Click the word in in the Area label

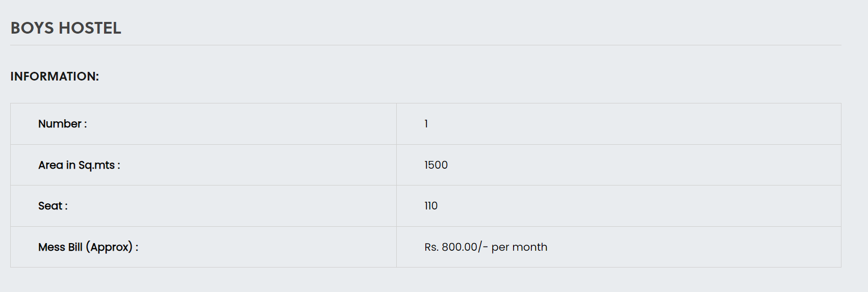tap(71, 165)
